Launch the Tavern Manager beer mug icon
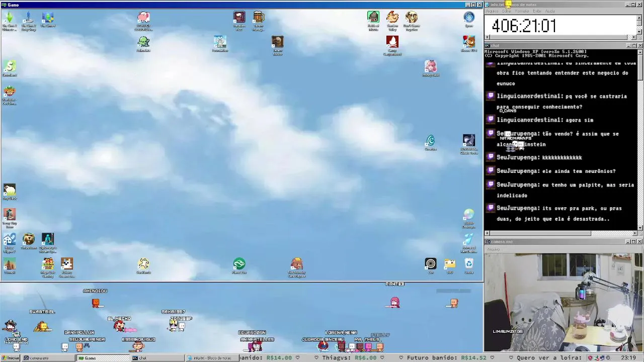The image size is (644, 362). [x=258, y=22]
